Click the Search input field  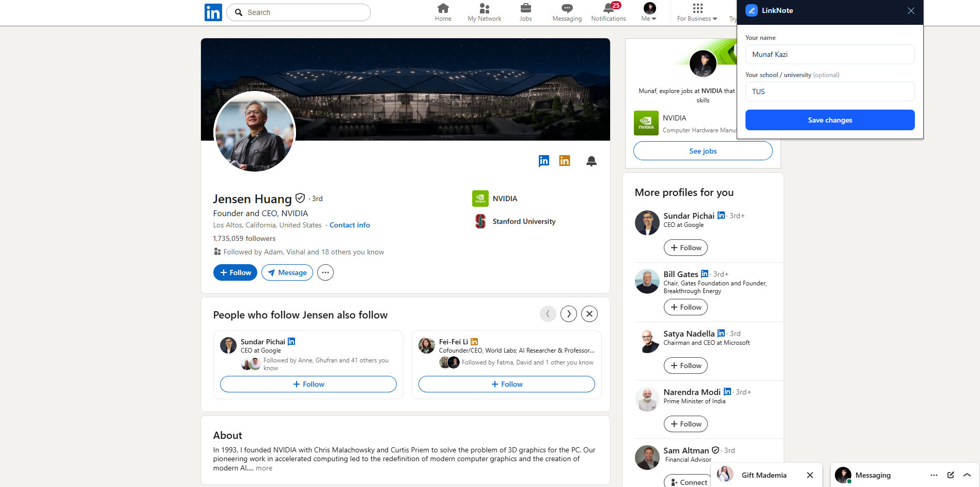(x=299, y=12)
